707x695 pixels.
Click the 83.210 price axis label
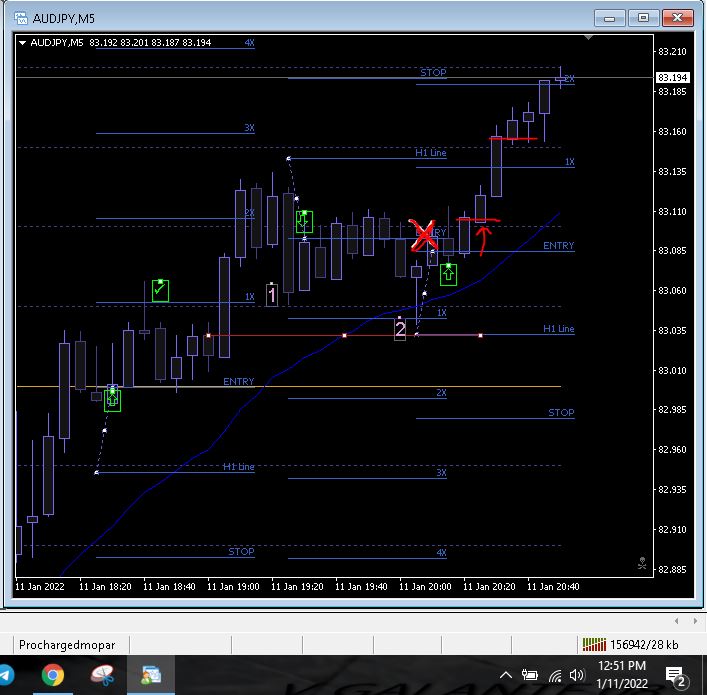coord(672,52)
